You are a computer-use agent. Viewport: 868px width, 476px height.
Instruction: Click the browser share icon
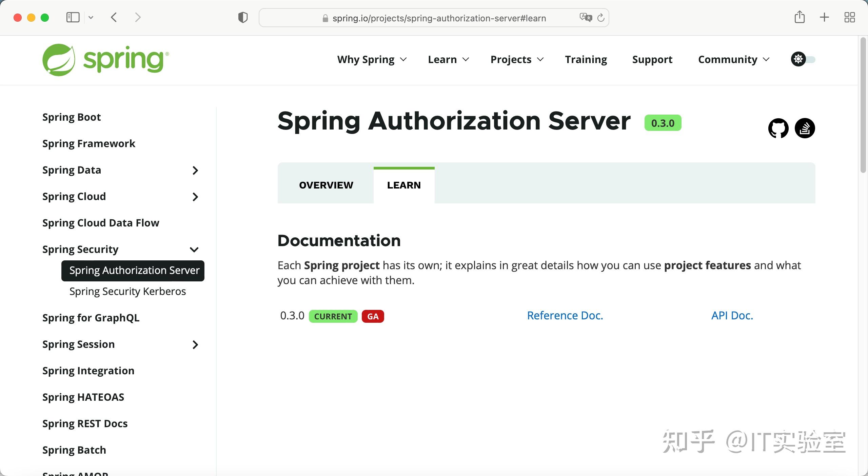(x=800, y=17)
